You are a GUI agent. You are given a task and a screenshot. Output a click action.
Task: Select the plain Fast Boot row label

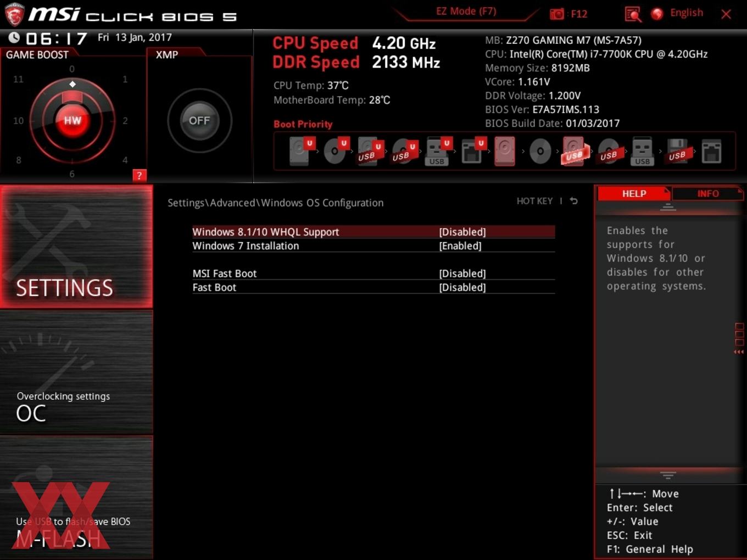pos(214,287)
